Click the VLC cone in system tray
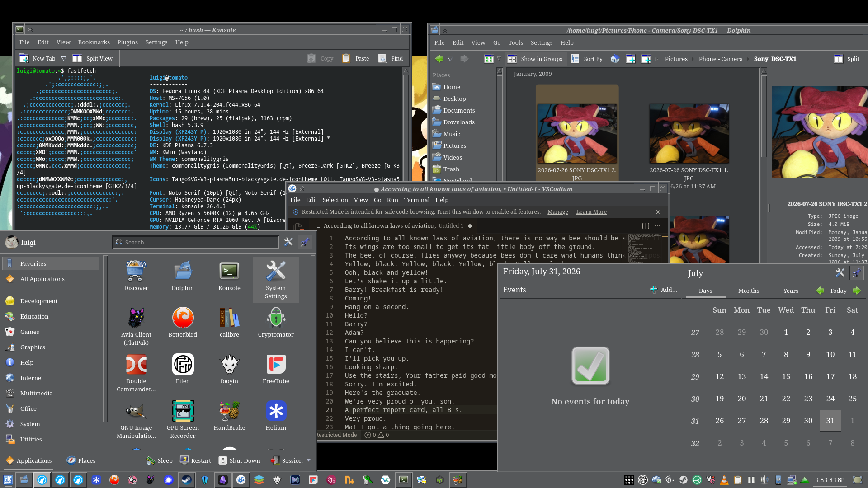The height and width of the screenshot is (488, 868). pyautogui.click(x=724, y=480)
